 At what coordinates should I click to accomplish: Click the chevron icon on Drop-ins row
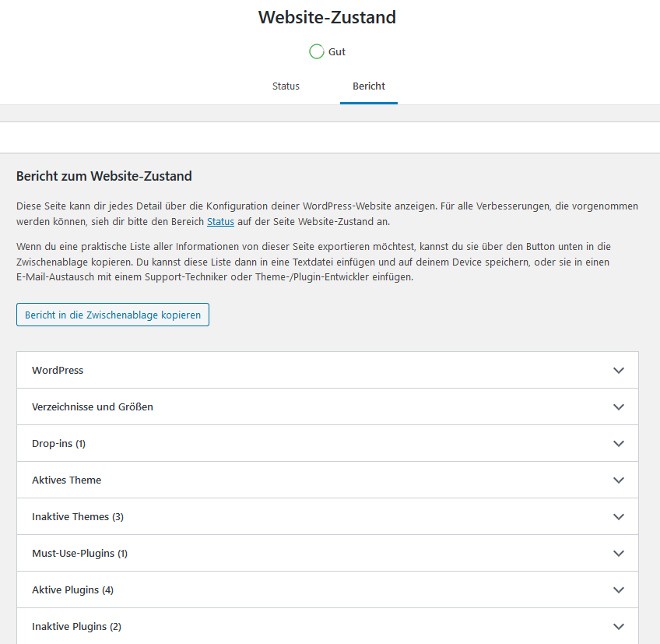pyautogui.click(x=618, y=444)
